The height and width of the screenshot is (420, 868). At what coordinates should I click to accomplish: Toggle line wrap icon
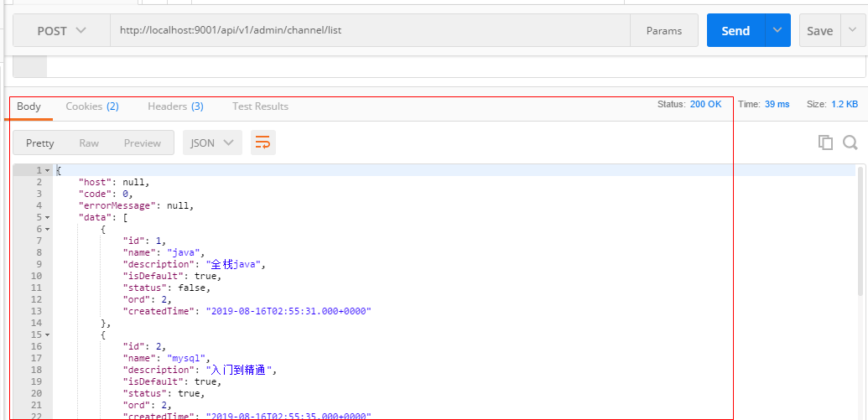point(263,143)
